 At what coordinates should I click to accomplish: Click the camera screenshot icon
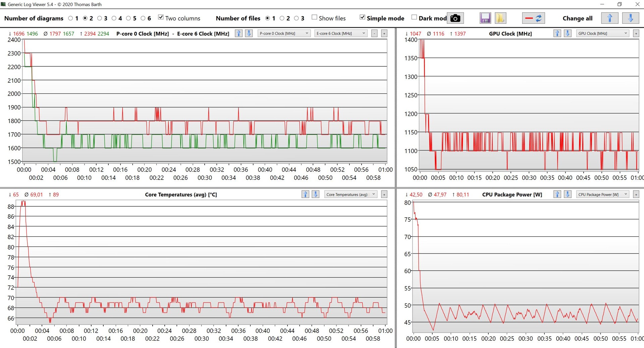tap(455, 18)
